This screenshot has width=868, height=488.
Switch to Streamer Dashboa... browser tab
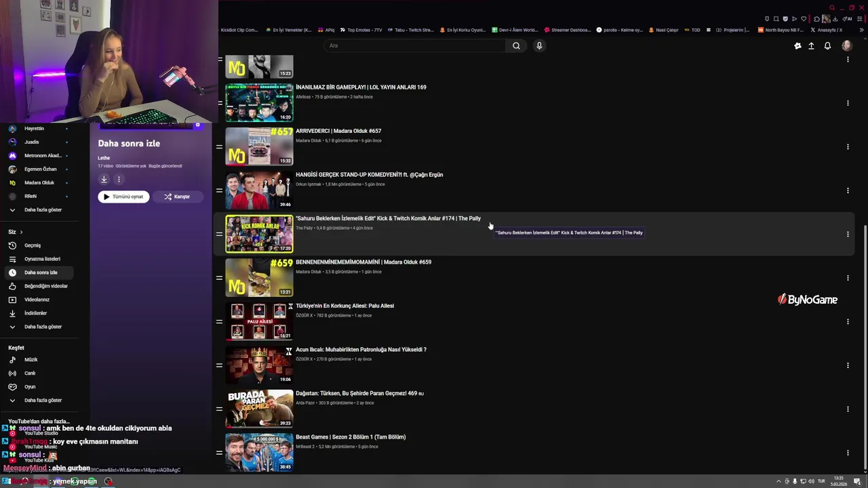tap(568, 30)
